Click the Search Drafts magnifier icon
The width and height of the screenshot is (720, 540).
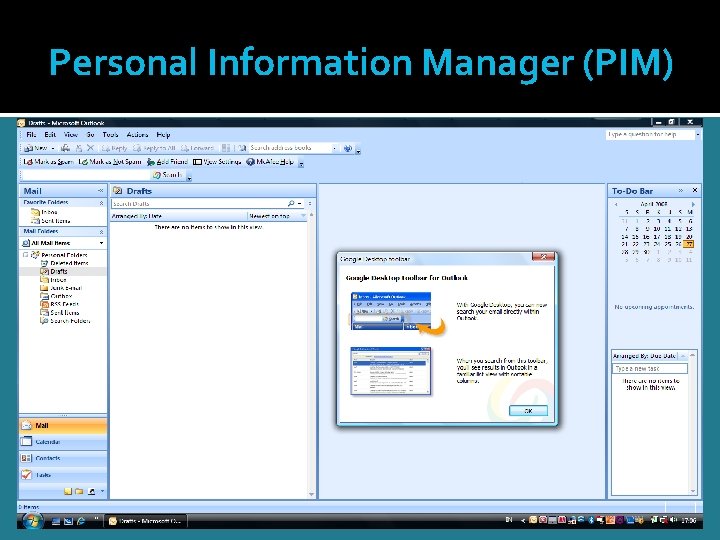point(291,203)
